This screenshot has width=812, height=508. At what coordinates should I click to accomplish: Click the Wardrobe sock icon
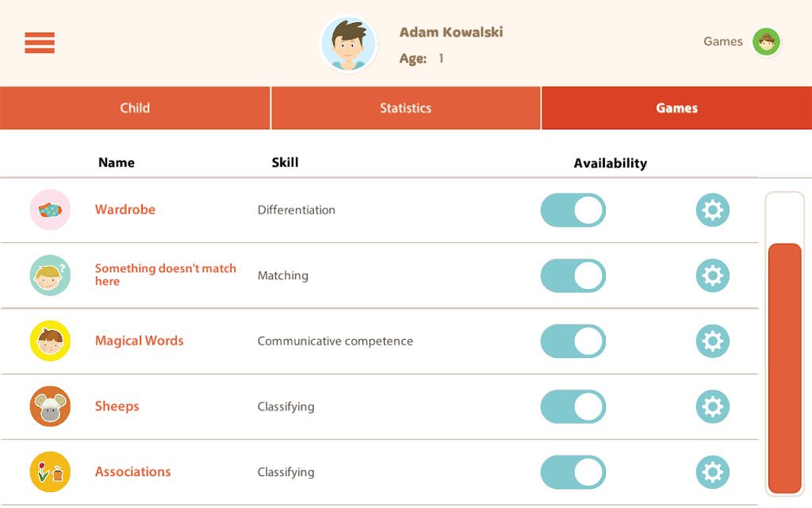(50, 210)
